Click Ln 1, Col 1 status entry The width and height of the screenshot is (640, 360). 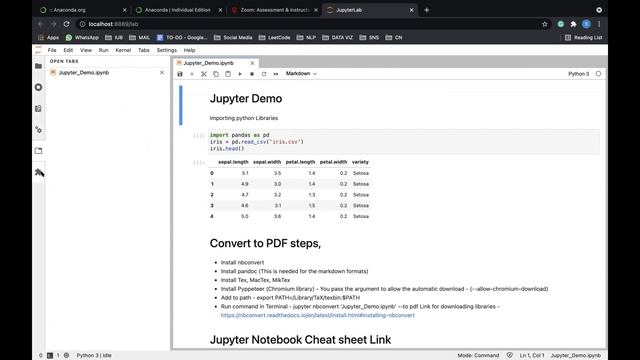click(532, 356)
